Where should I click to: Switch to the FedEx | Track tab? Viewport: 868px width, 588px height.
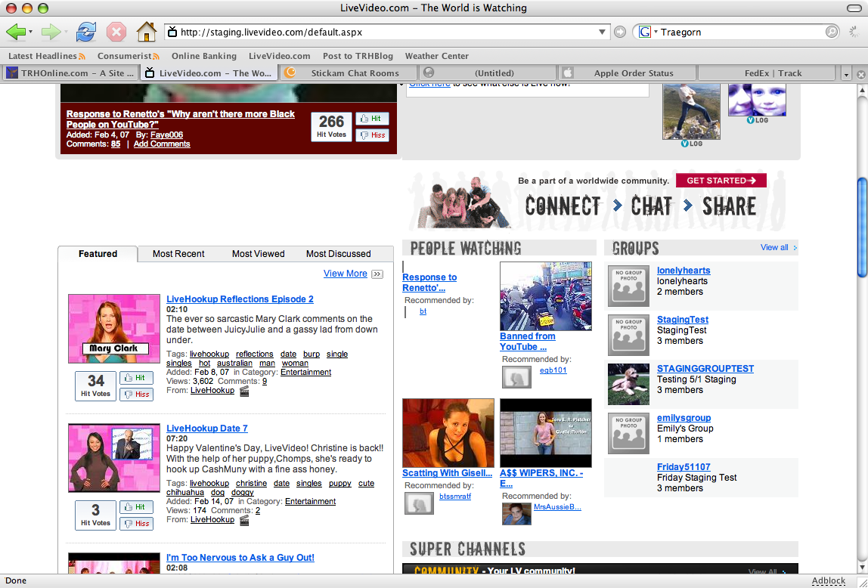pyautogui.click(x=767, y=73)
